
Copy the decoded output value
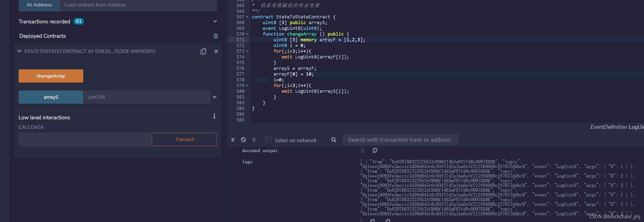click(374, 150)
